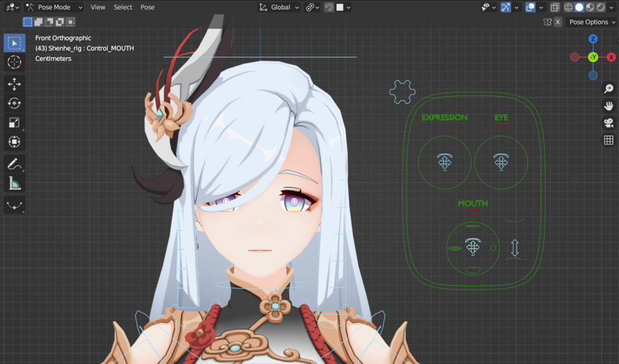Activate the Scale tool

coord(14,123)
